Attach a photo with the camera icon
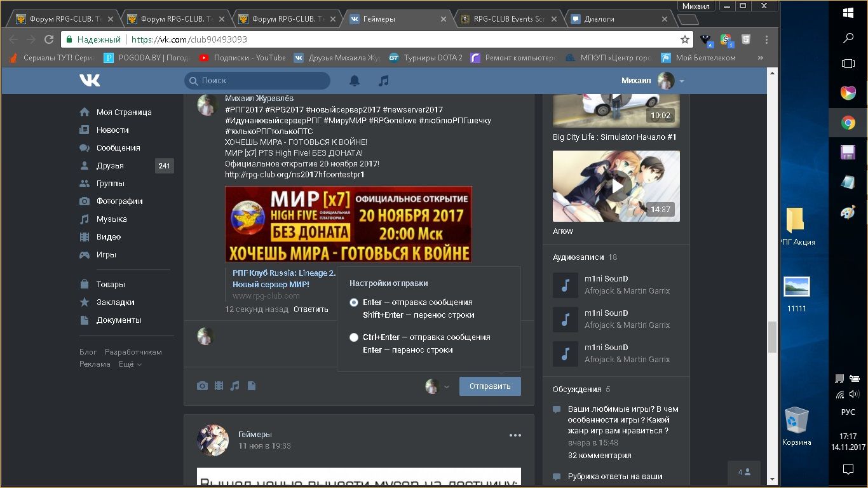The height and width of the screenshot is (488, 868). 202,386
